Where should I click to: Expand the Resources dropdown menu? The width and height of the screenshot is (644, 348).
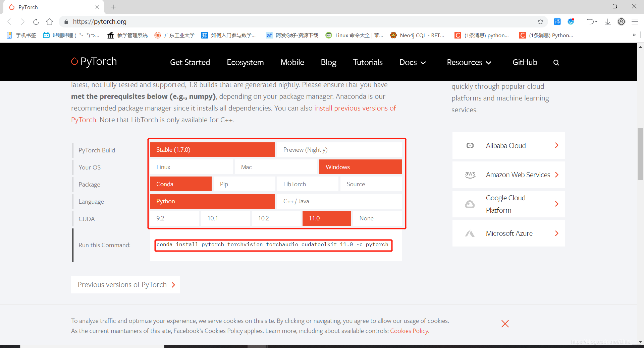tap(469, 62)
